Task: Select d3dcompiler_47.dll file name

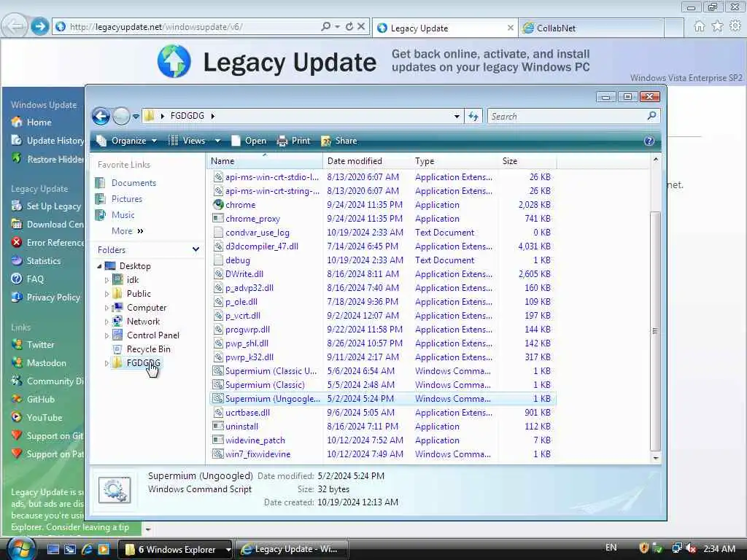Action: [x=262, y=246]
